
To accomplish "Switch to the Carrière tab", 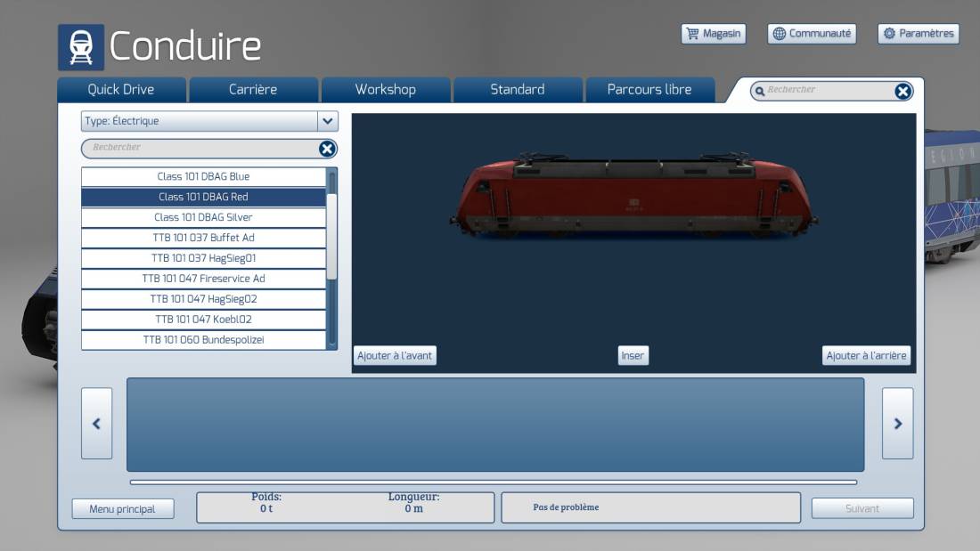I will tap(253, 89).
